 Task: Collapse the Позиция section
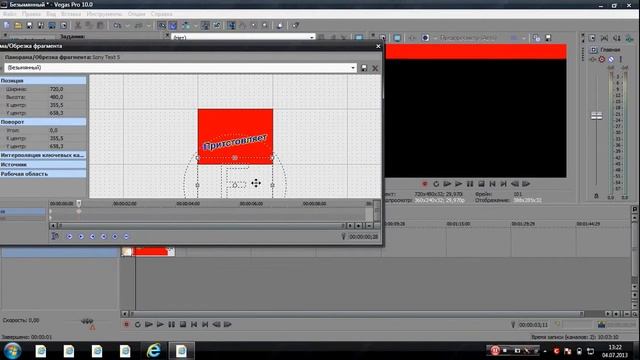(x=43, y=81)
